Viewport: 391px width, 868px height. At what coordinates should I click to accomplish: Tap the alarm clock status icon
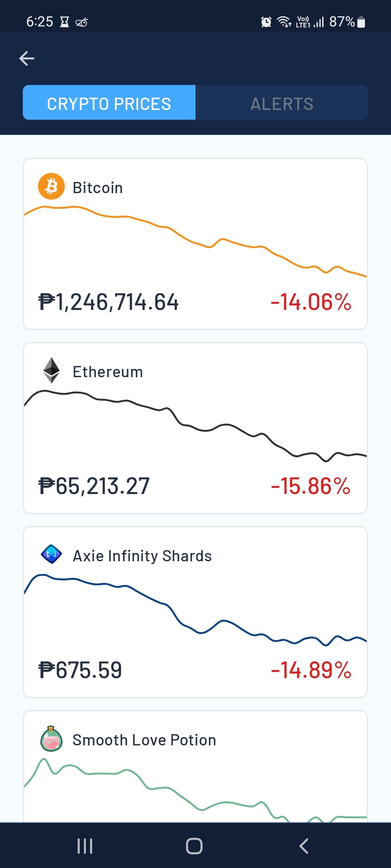(x=266, y=22)
